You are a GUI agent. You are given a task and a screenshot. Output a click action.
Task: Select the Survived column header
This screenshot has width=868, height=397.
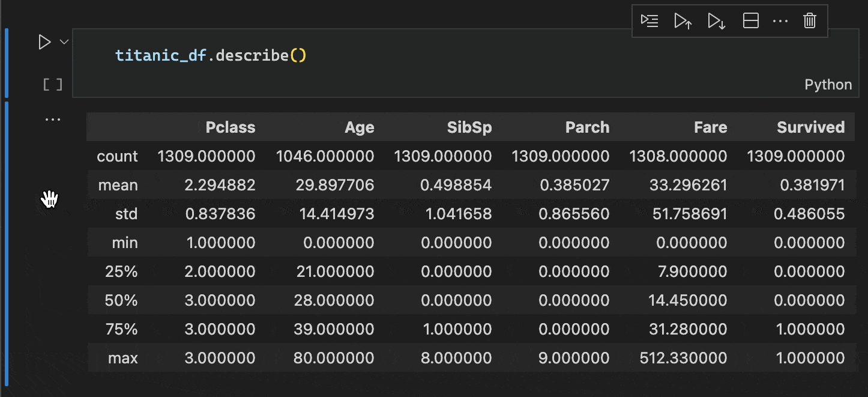pyautogui.click(x=810, y=127)
